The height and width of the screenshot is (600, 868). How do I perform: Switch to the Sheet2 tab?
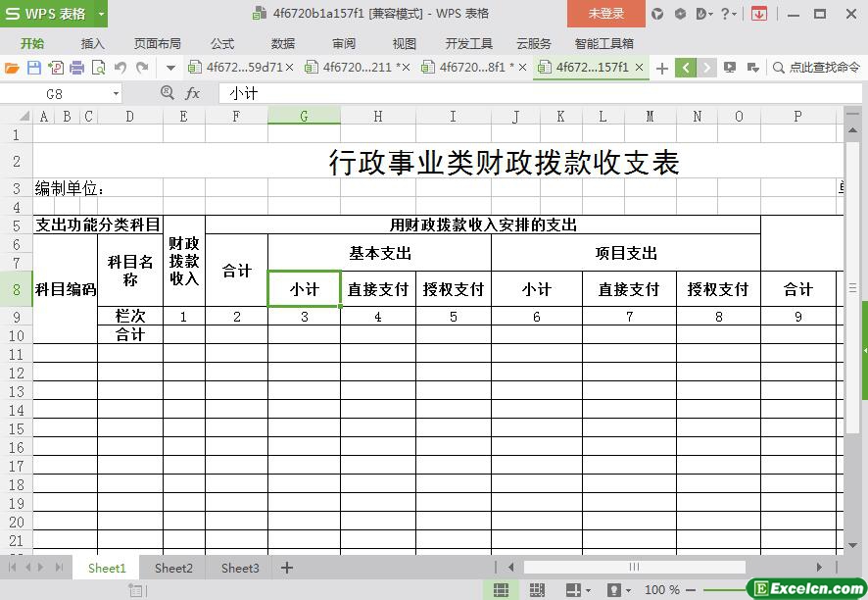pos(173,568)
